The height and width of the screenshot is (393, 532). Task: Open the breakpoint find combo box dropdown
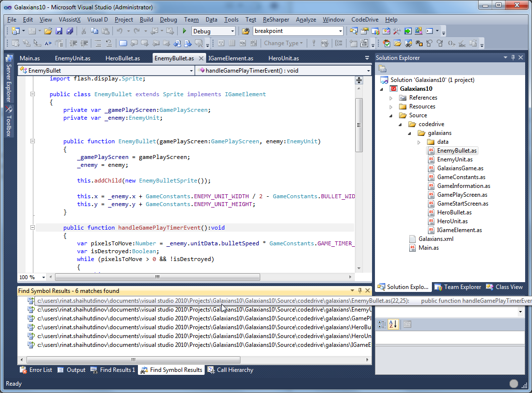point(340,31)
